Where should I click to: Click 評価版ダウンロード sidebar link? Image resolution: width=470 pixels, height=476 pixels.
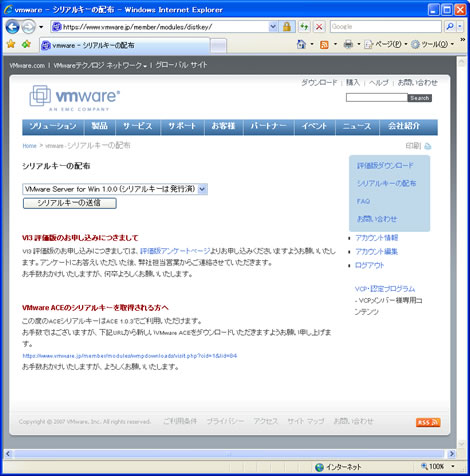click(385, 166)
